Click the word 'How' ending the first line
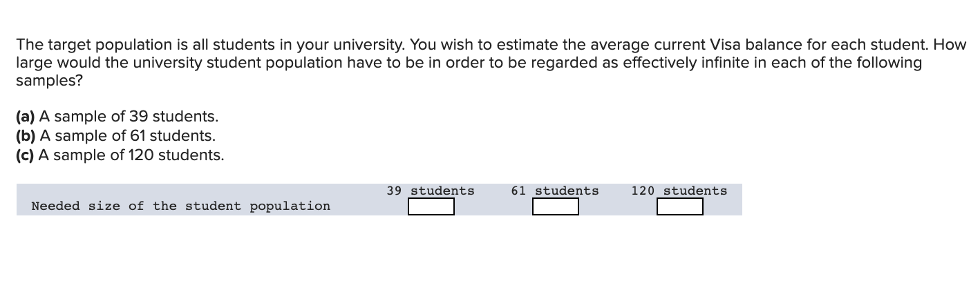This screenshot has height=290, width=980. (950, 45)
